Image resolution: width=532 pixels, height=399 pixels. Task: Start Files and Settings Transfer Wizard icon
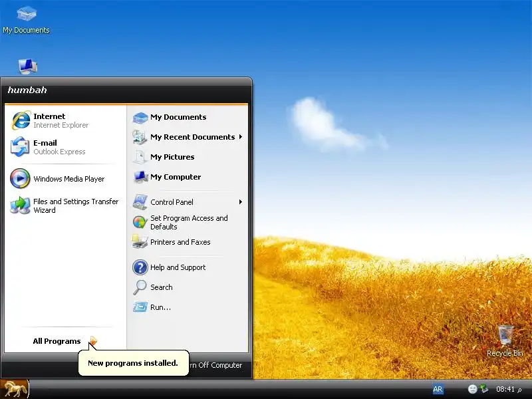pyautogui.click(x=20, y=205)
